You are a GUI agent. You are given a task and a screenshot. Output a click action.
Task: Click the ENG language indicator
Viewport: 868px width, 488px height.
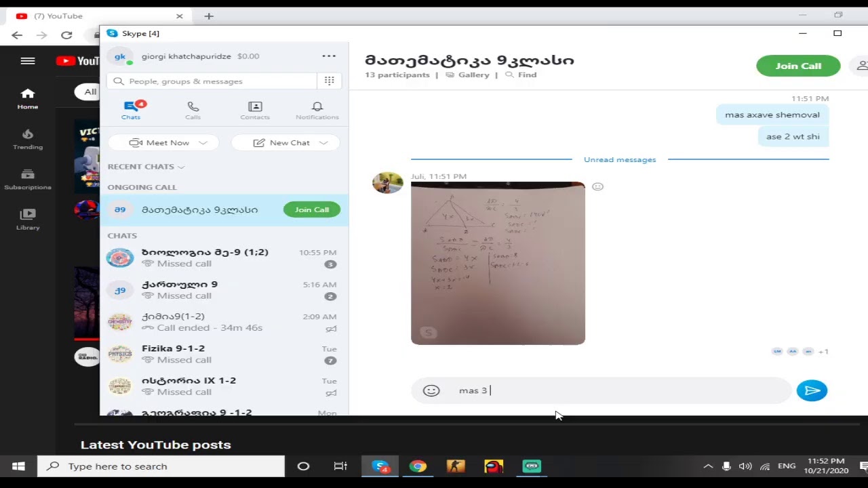pyautogui.click(x=787, y=466)
